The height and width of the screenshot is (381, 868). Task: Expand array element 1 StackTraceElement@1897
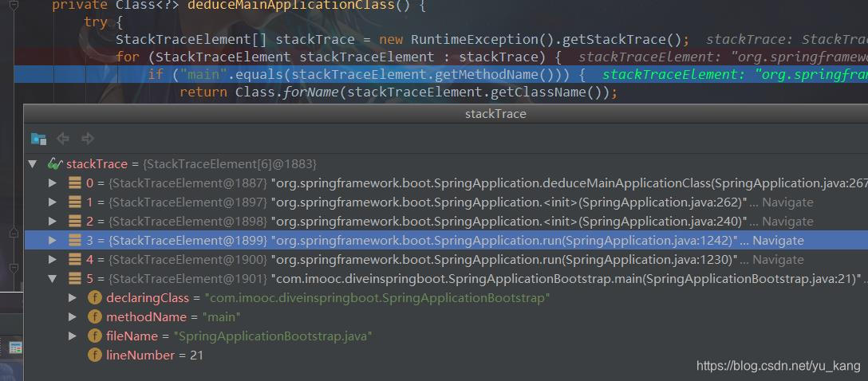point(53,202)
